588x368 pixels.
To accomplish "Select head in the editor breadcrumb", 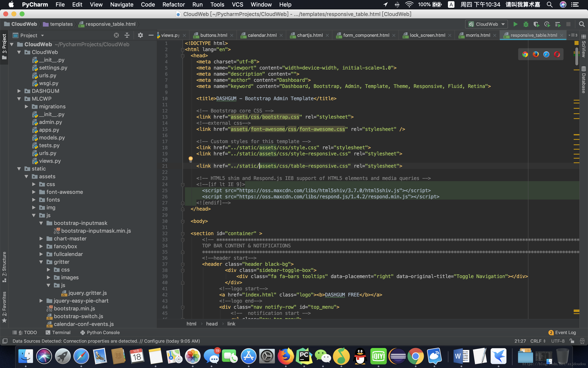I will (212, 324).
